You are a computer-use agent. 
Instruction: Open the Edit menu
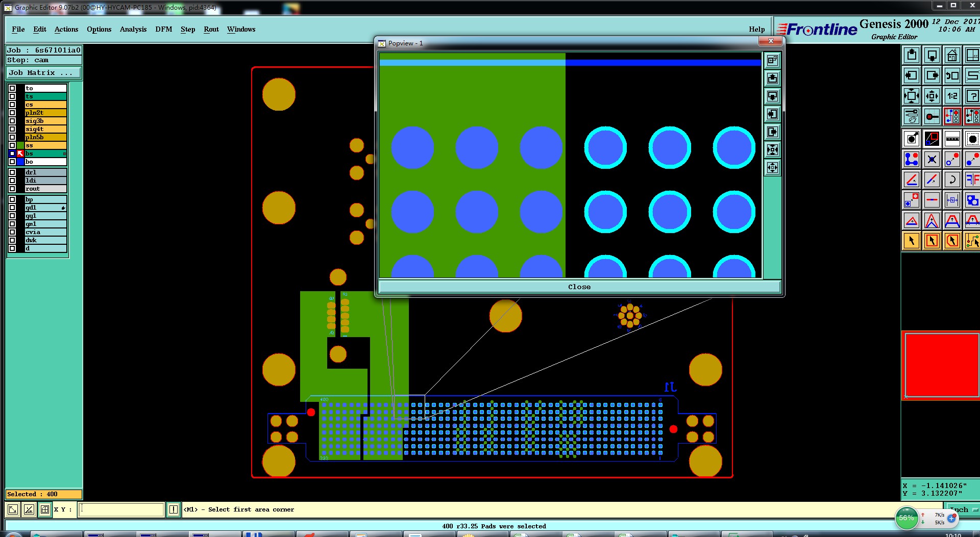(40, 29)
